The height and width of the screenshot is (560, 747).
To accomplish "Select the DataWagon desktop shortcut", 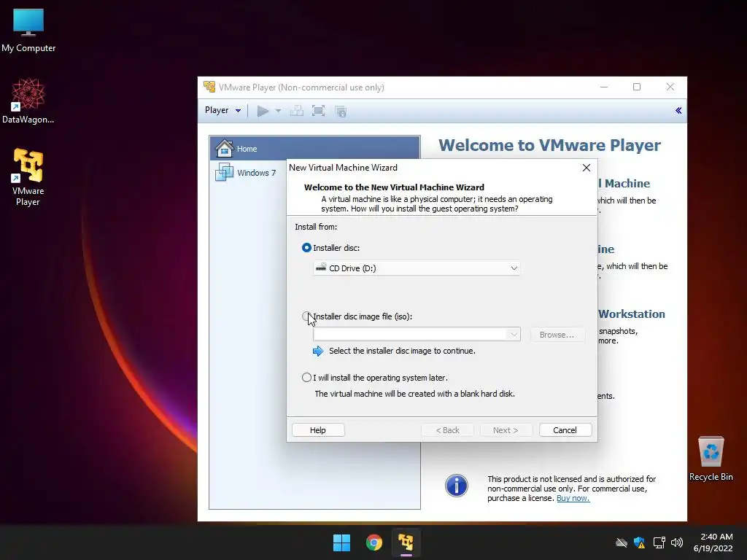I will pos(28,101).
